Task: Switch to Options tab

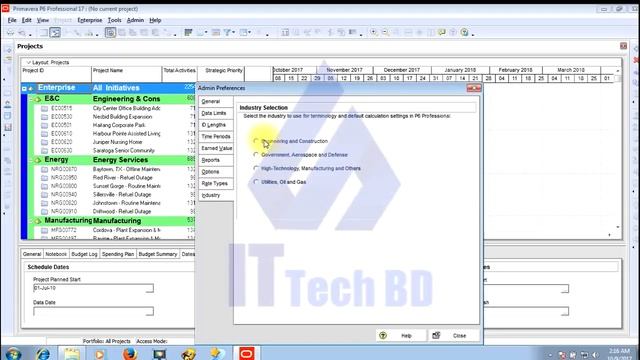Action: tap(216, 172)
